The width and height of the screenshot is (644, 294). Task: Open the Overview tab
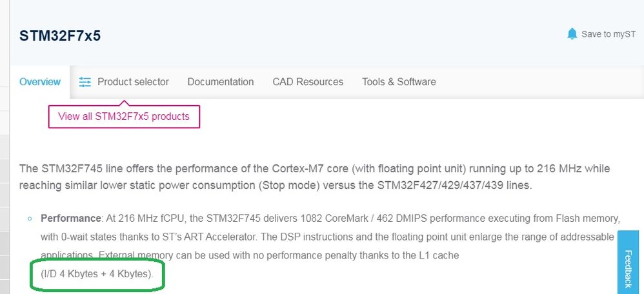point(40,82)
